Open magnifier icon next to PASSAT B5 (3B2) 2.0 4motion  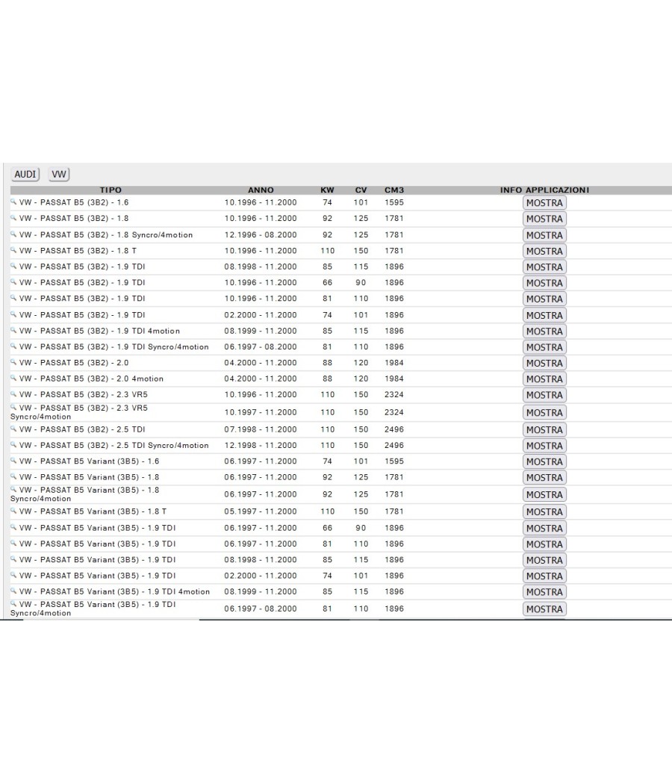(x=13, y=379)
